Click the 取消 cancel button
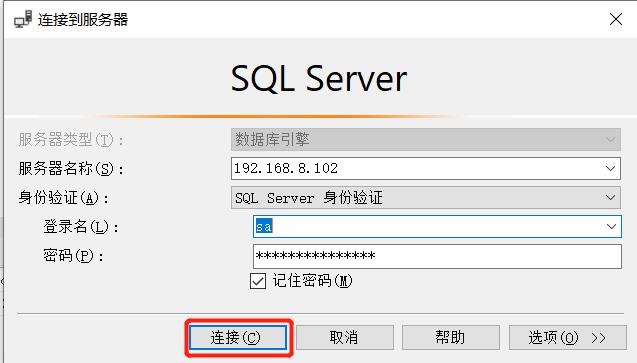This screenshot has width=637, height=363. (344, 337)
